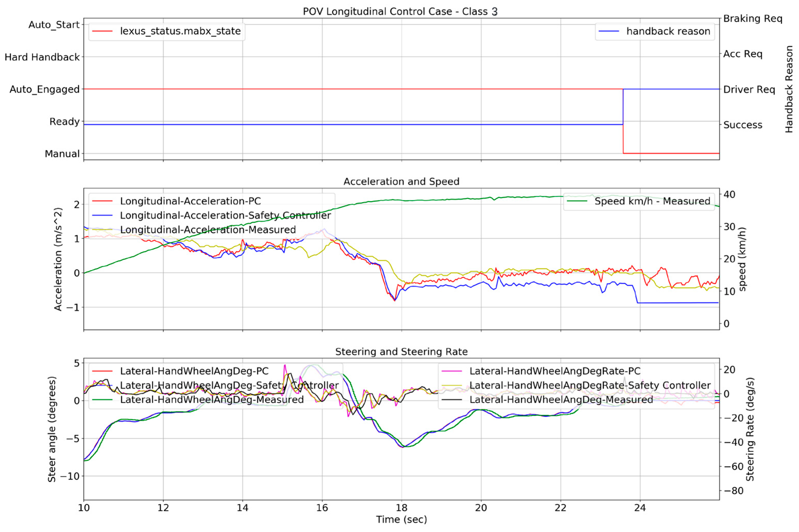Click the Steering and Steering Rate title
Viewport: 799px width, 532px height.
click(x=401, y=351)
